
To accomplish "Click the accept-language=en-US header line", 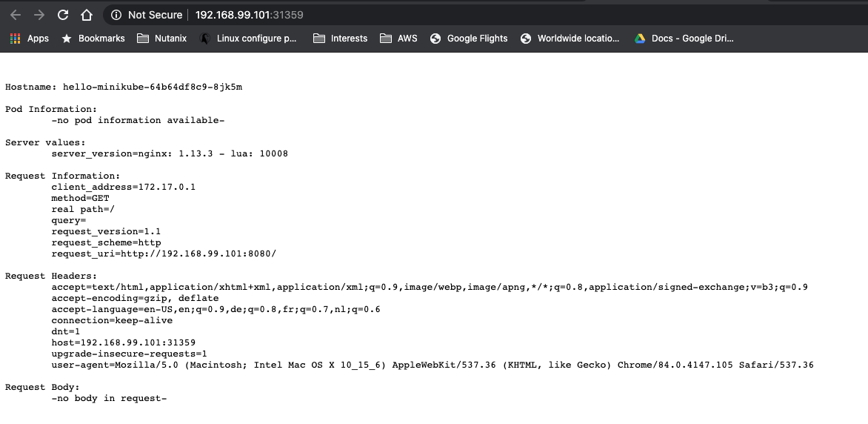I will [x=216, y=309].
